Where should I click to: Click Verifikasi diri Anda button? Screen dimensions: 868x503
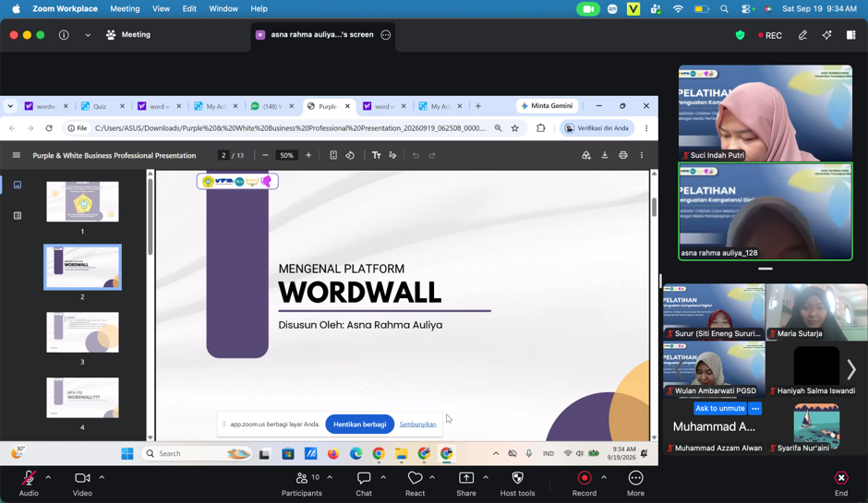[597, 128]
